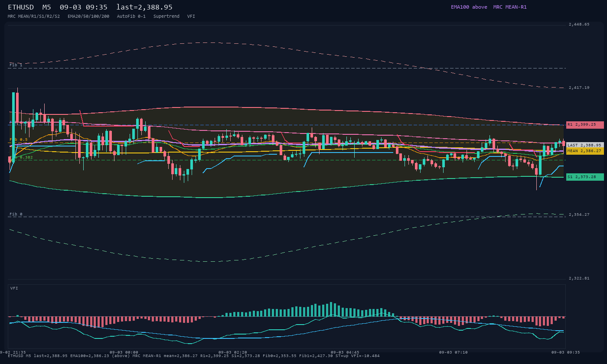The image size is (607, 364).
Task: Select the 09-03 07:10 time axis label
Action: point(453,352)
